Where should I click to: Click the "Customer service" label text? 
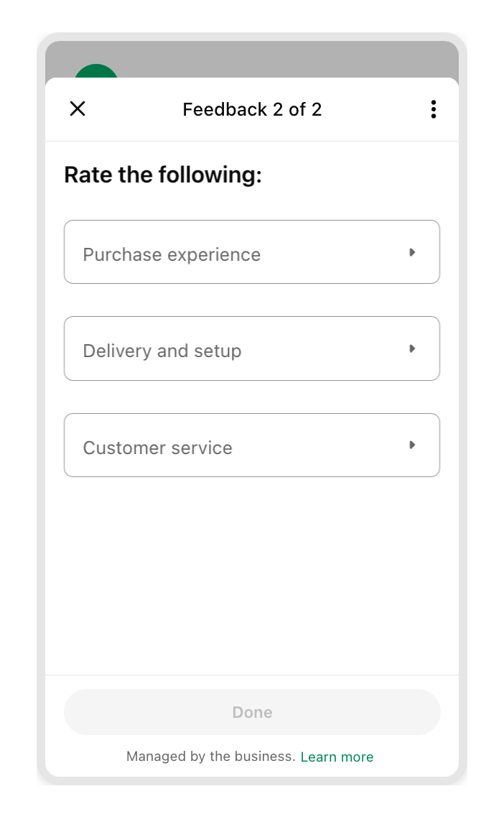(157, 448)
